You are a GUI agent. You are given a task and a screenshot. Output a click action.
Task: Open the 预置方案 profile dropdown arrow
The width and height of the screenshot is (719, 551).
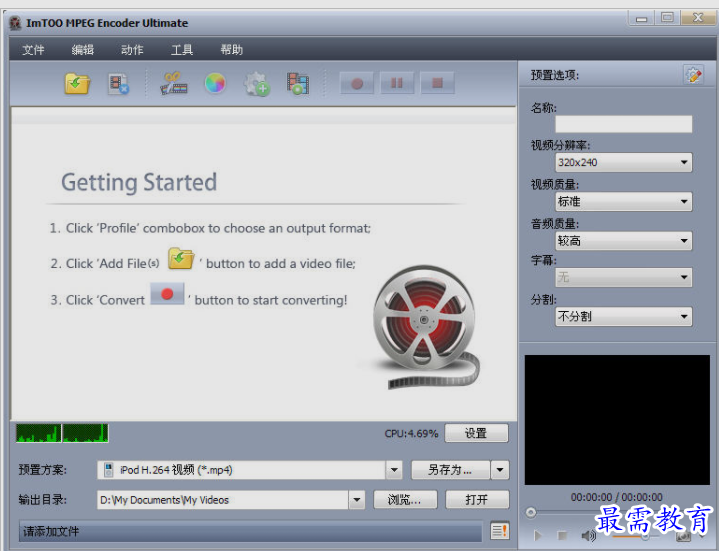click(394, 470)
